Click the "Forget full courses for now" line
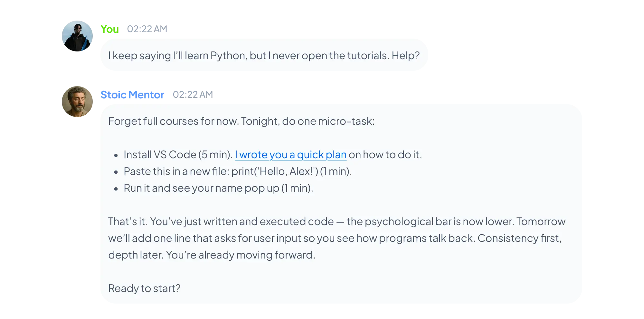644x319 pixels. click(241, 121)
